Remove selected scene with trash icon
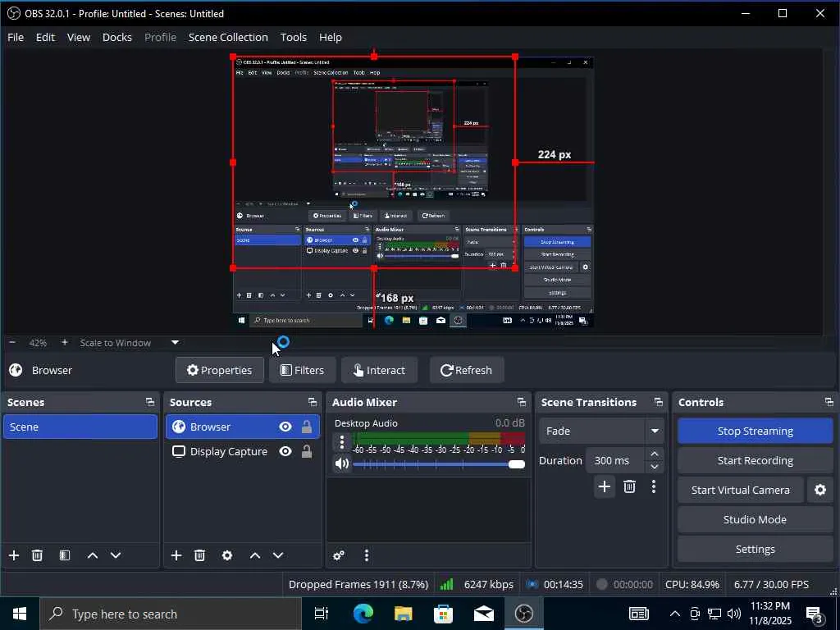 tap(37, 555)
